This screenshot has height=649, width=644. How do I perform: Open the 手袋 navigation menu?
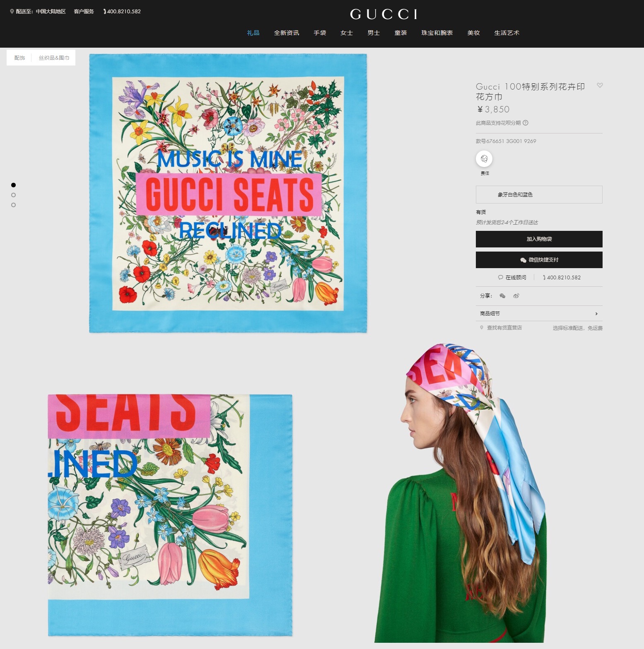click(320, 33)
